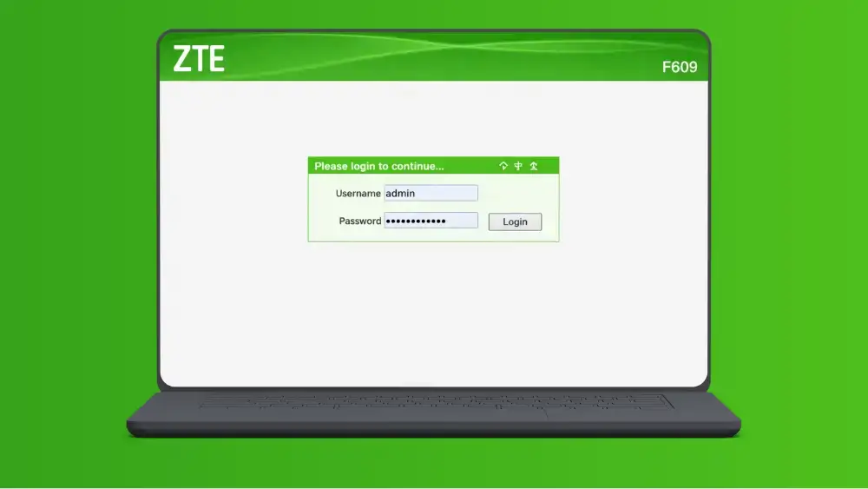The image size is (868, 489).
Task: Click the F609 model label
Action: tap(680, 67)
